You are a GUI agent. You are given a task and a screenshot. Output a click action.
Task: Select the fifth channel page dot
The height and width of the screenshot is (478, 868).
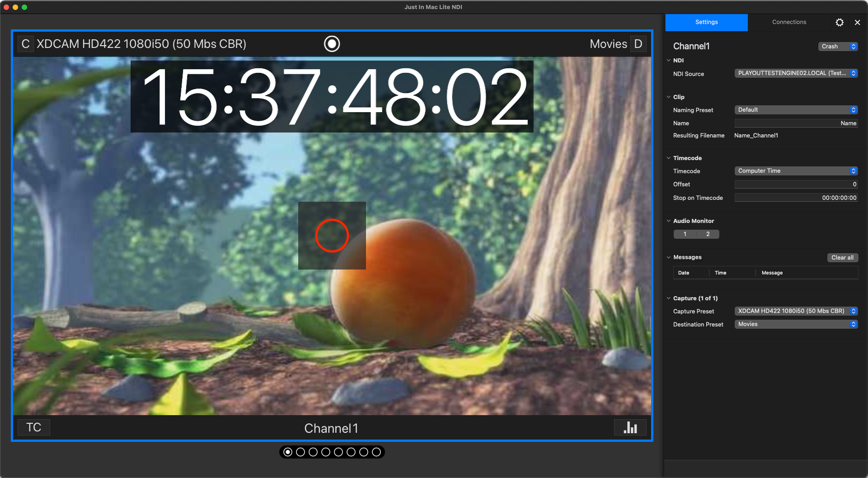(x=338, y=452)
